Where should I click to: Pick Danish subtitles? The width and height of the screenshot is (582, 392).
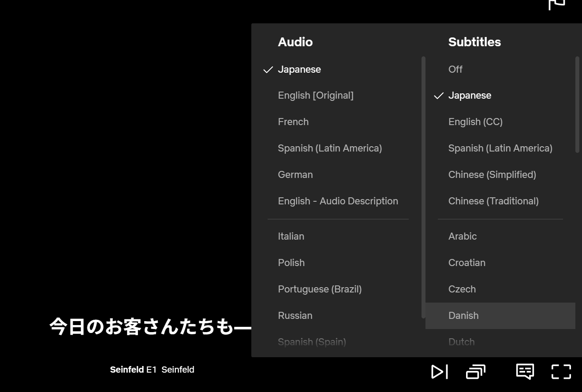tap(500, 316)
